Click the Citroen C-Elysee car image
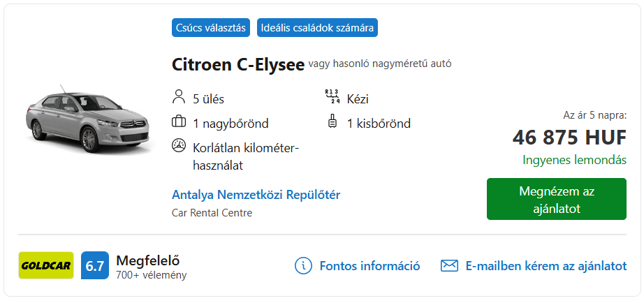The width and height of the screenshot is (644, 303). tap(87, 119)
